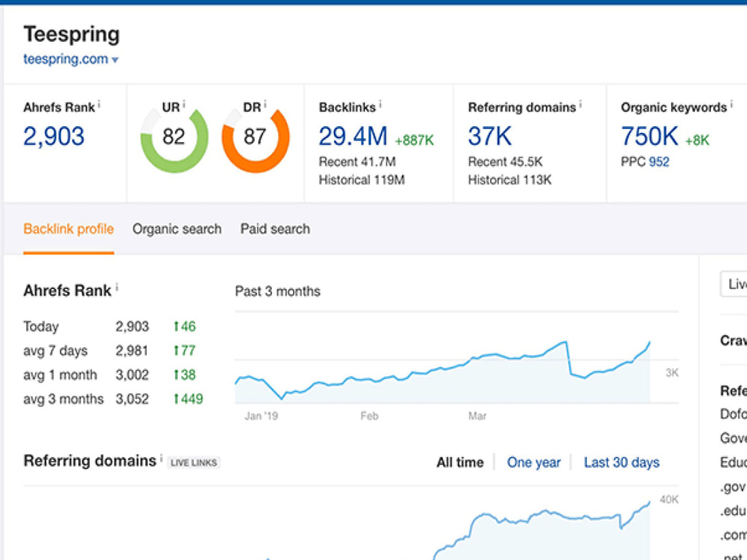Click the info icon beside UR

[184, 105]
